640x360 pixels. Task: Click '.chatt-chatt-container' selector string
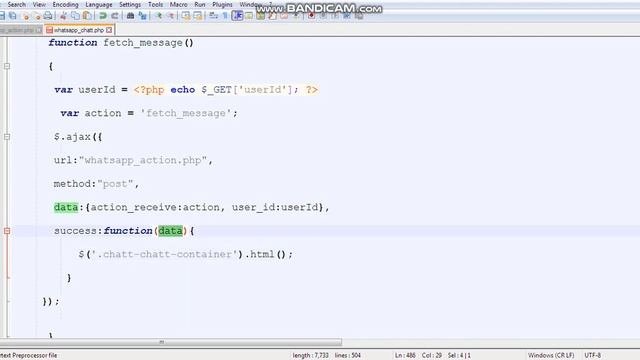164,254
